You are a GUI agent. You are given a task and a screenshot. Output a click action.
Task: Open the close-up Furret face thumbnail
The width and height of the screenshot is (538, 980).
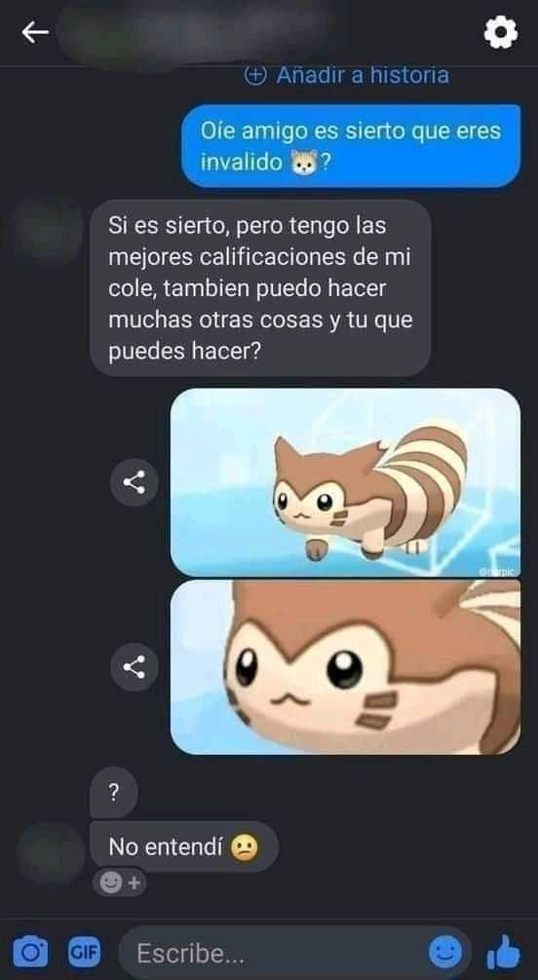[x=345, y=667]
